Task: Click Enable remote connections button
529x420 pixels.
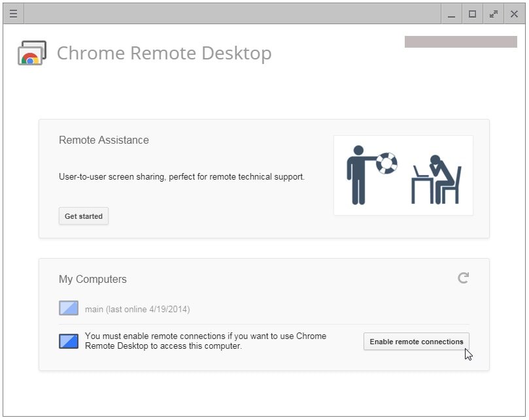Action: (417, 342)
